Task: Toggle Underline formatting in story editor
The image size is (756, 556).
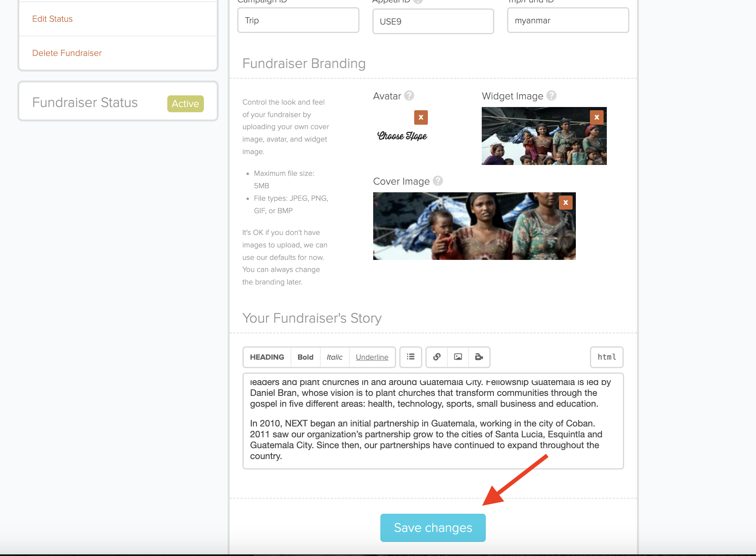Action: 372,357
